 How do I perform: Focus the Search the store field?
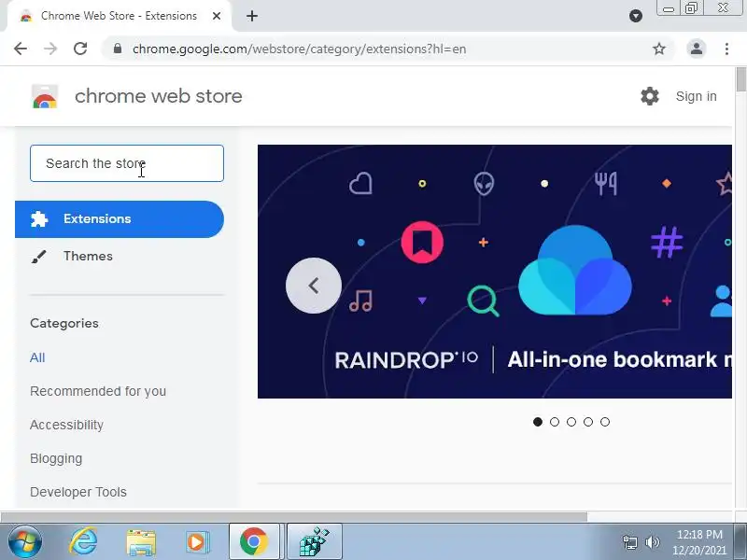click(x=127, y=163)
